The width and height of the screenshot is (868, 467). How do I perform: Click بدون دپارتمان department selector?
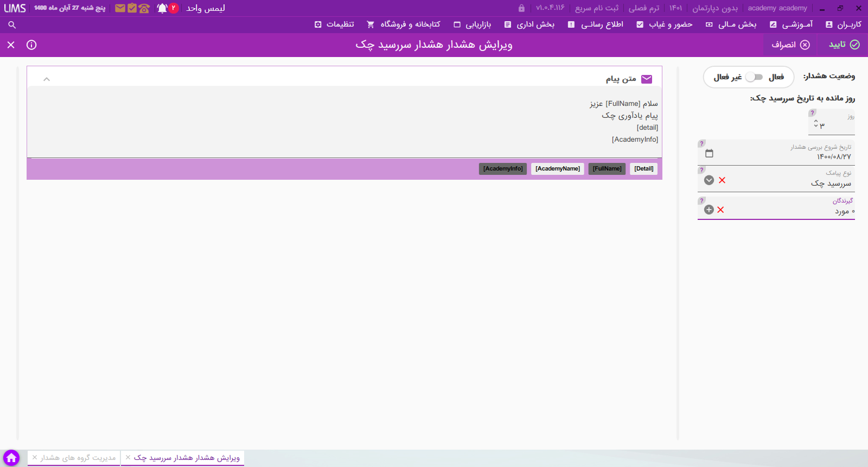[715, 8]
